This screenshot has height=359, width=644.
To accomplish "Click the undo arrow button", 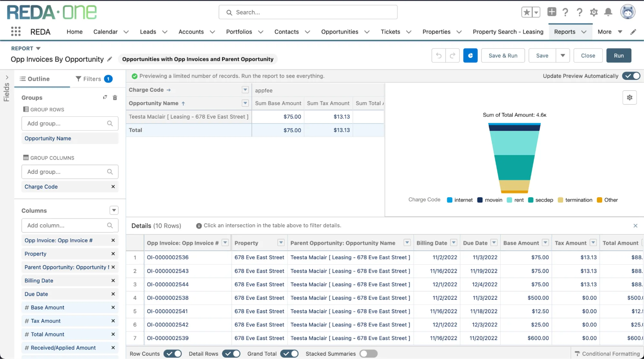I will coord(438,55).
